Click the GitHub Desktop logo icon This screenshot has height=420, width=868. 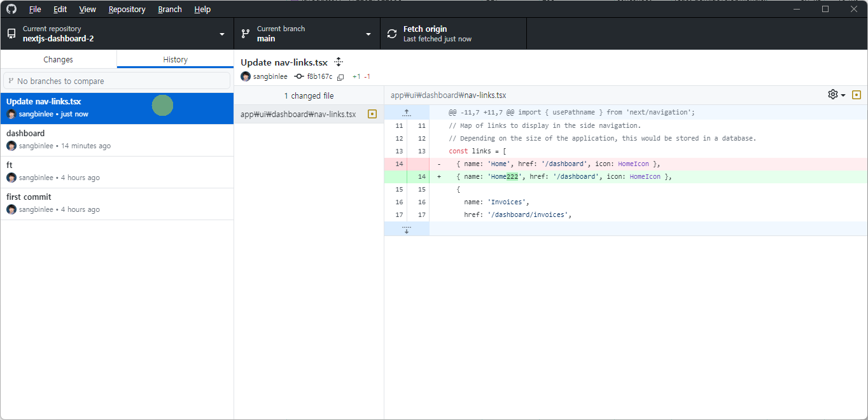pyautogui.click(x=11, y=9)
